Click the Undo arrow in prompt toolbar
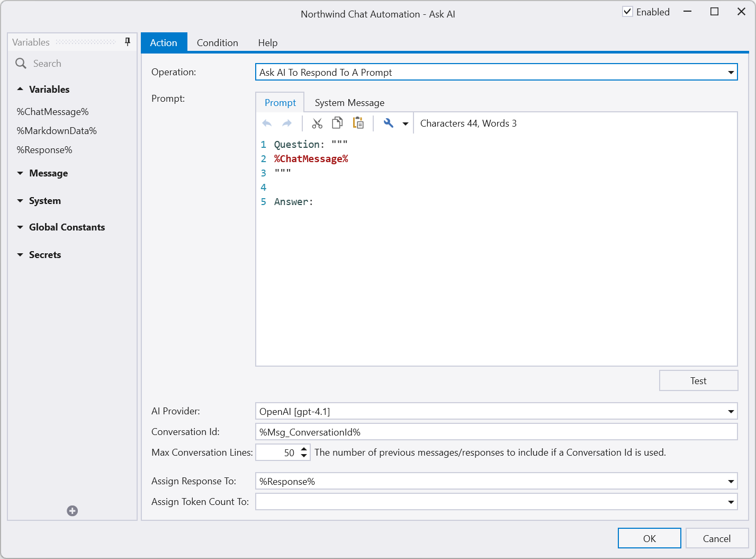This screenshot has width=756, height=559. (267, 123)
